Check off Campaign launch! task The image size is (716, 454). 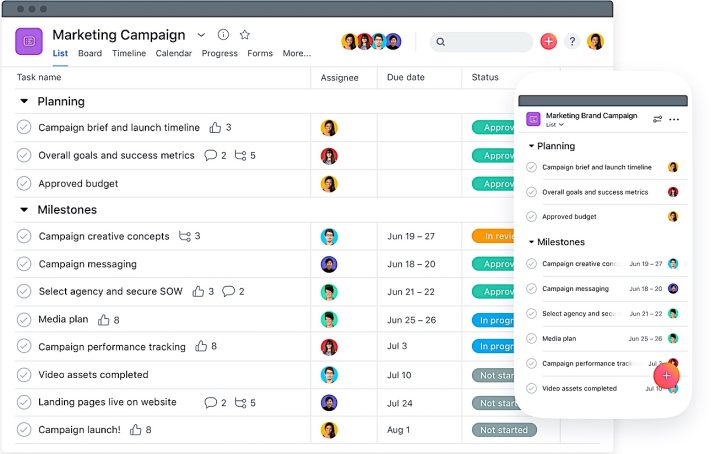click(24, 430)
